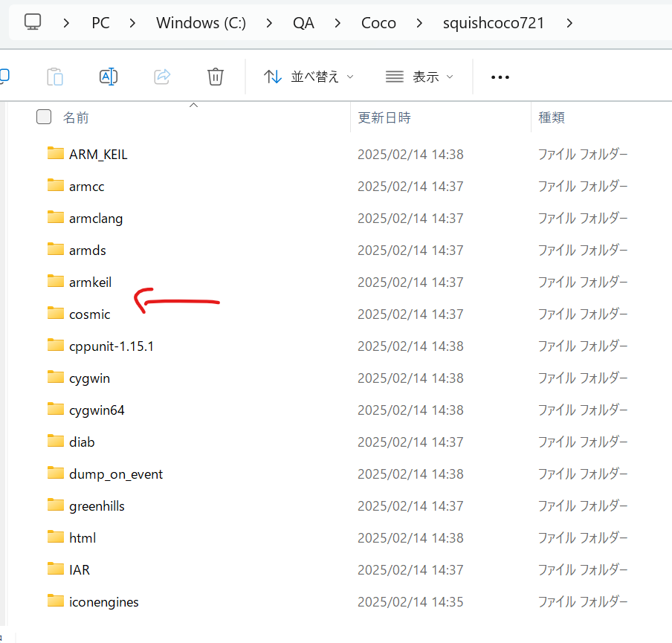The height and width of the screenshot is (643, 672).
Task: Click the greenhills folder icon
Action: pos(55,505)
